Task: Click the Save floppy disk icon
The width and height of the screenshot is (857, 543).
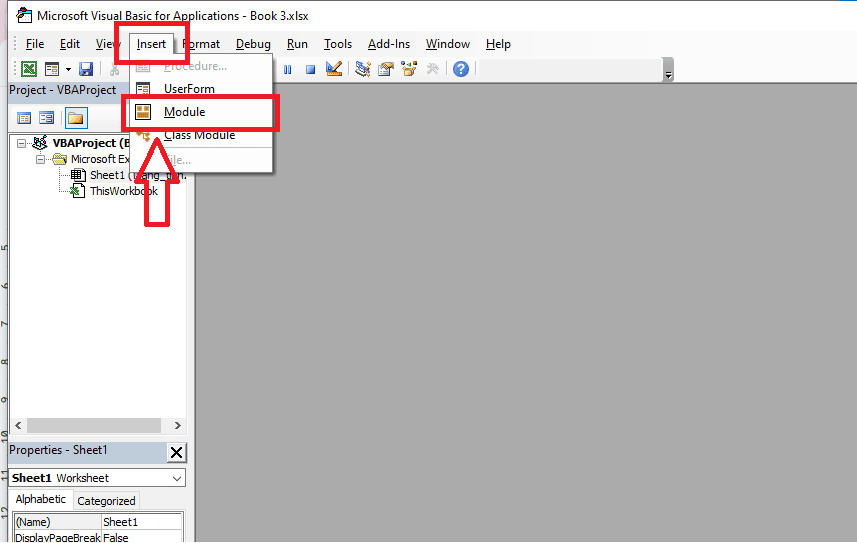Action: [86, 69]
